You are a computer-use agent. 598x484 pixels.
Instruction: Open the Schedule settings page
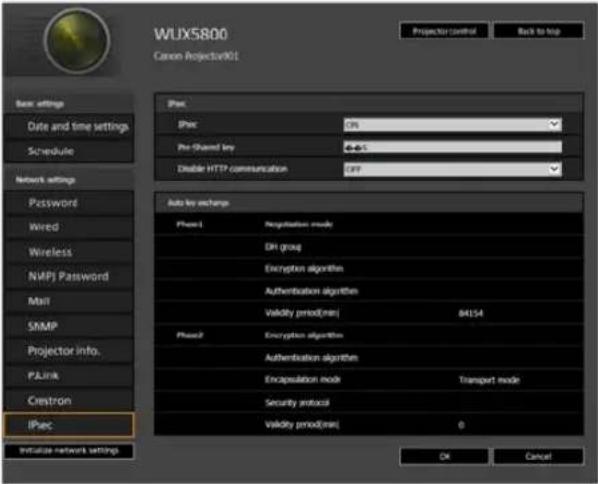69,151
